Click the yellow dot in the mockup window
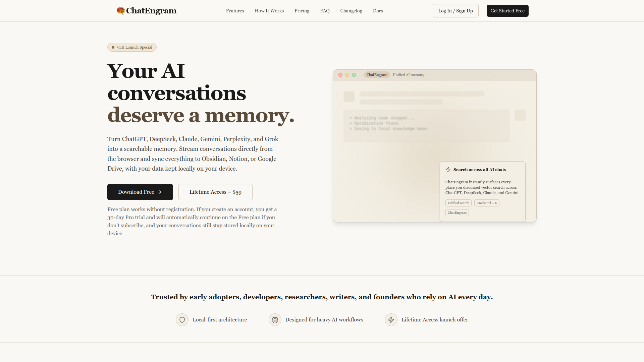This screenshot has height=362, width=644. (347, 75)
